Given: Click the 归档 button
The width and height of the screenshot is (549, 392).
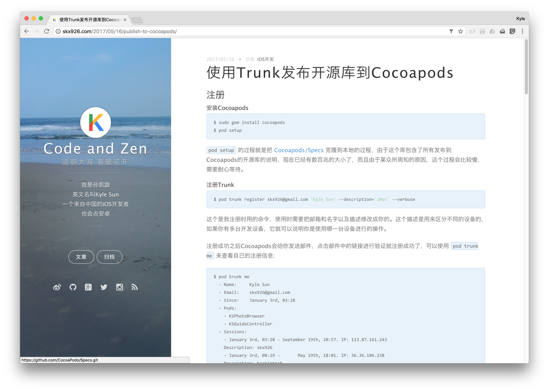Looking at the screenshot, I should 110,257.
